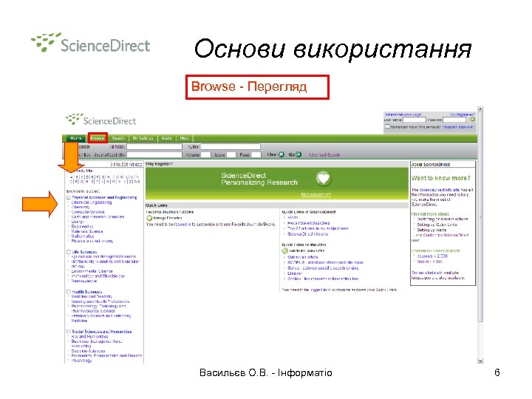Open Immunology and Microbiology subject
This screenshot has width=532, height=399.
pyautogui.click(x=98, y=276)
